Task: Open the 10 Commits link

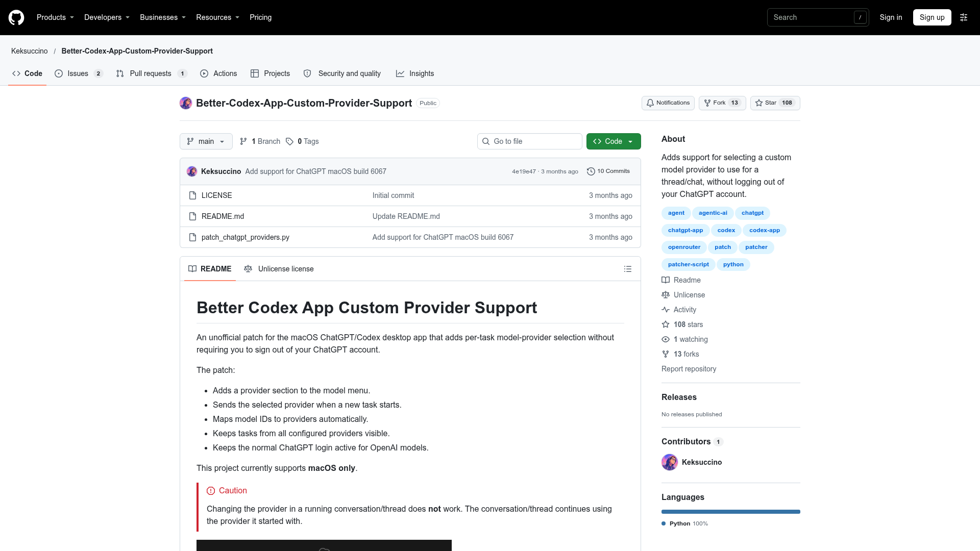Action: (x=608, y=171)
